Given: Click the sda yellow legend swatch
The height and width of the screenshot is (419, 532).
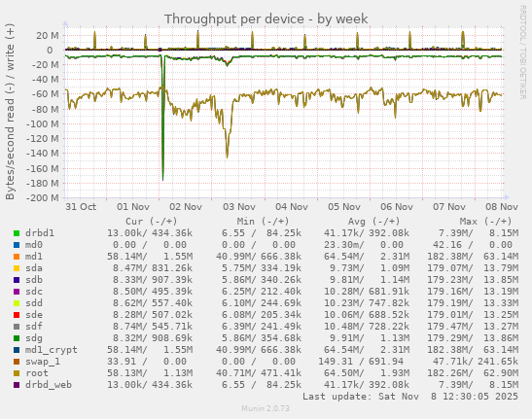Looking at the screenshot, I should pyautogui.click(x=17, y=268).
